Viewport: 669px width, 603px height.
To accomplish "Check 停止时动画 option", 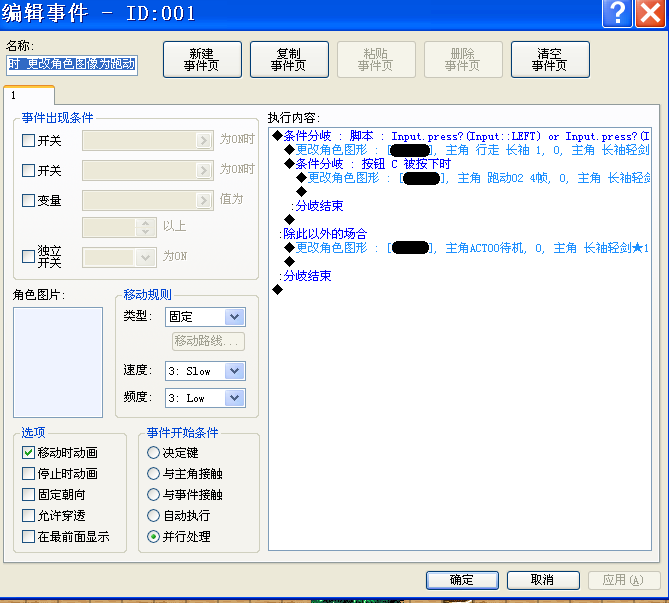I will pyautogui.click(x=28, y=473).
